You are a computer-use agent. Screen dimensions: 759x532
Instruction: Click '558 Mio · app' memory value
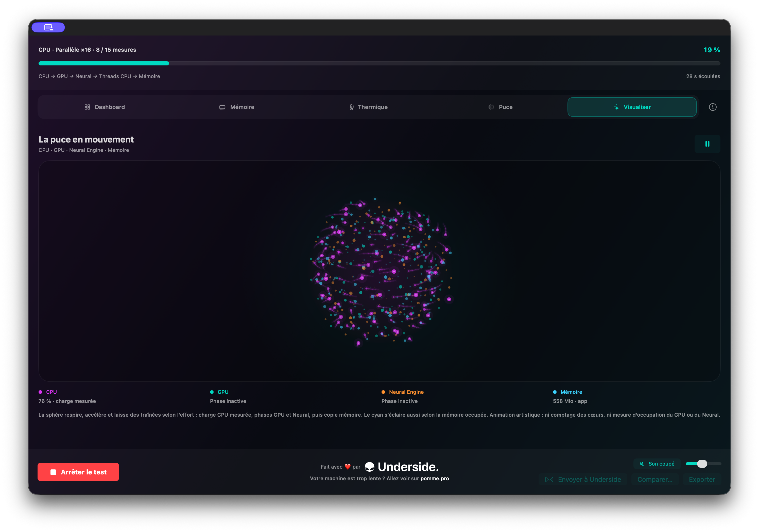(x=570, y=401)
